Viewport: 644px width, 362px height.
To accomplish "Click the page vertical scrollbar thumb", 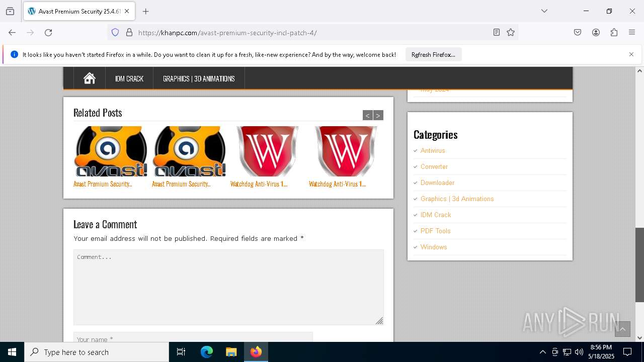I will point(639,264).
